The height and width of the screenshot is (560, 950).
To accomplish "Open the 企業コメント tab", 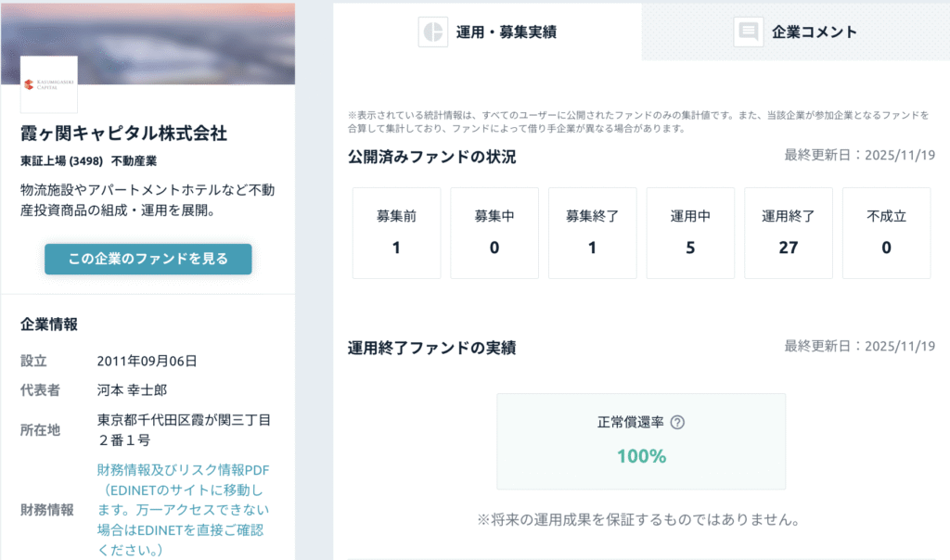I will click(x=795, y=32).
